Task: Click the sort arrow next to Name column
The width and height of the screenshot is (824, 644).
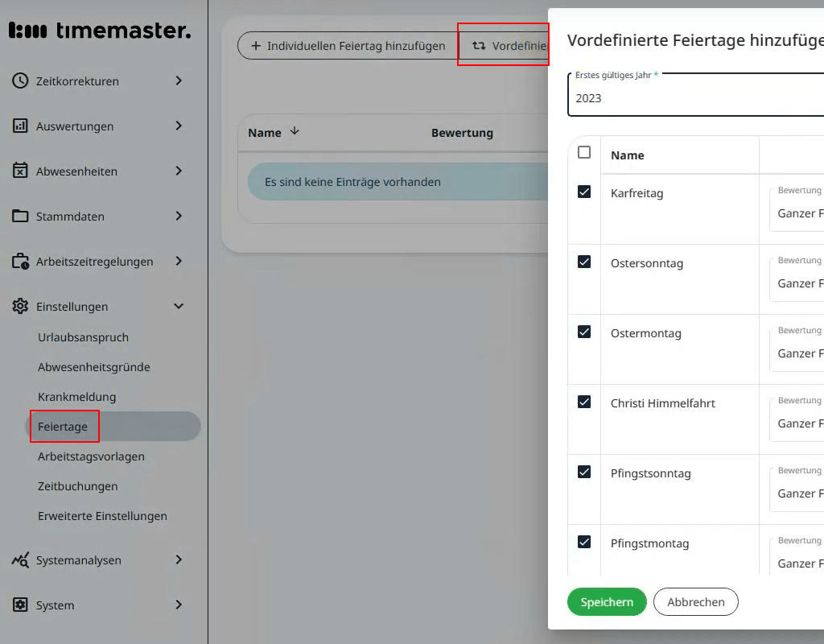Action: click(295, 131)
